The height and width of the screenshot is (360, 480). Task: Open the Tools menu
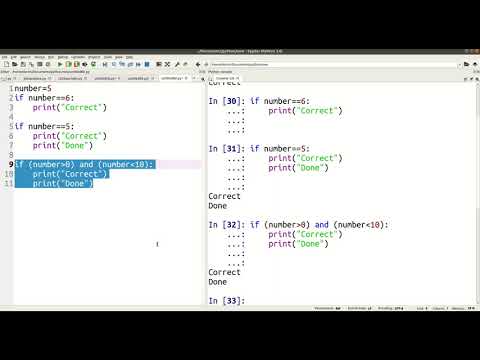point(108,57)
